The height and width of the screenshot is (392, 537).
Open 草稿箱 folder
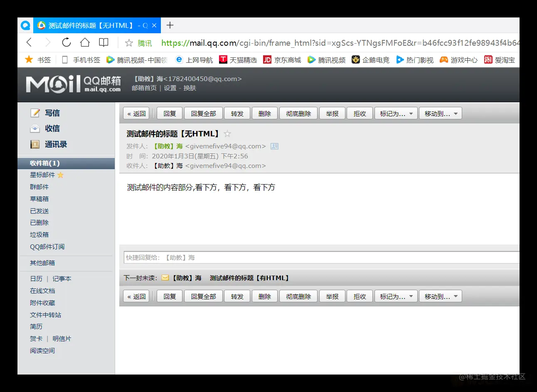click(x=39, y=199)
